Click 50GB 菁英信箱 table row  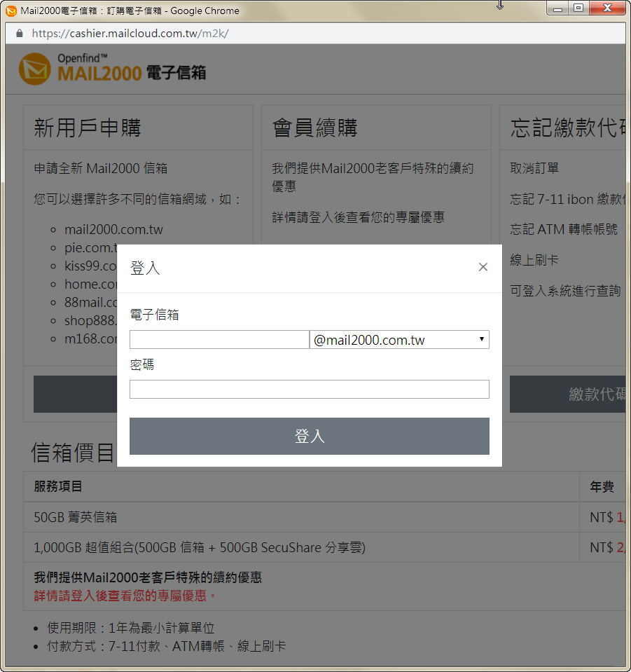tap(324, 517)
